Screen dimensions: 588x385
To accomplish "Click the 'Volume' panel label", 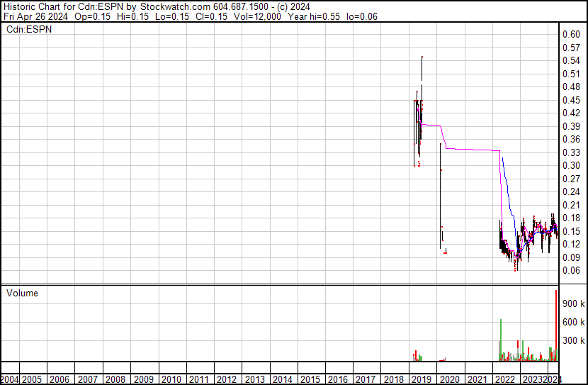I will [22, 293].
